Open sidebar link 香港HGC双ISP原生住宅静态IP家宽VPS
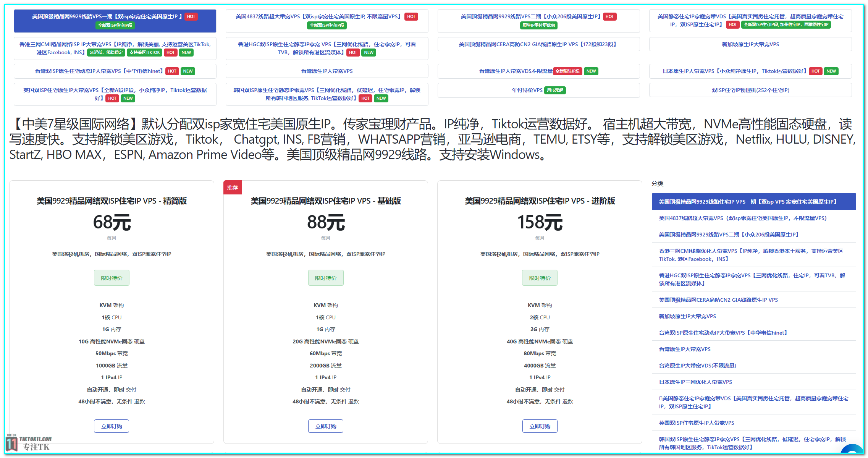The height and width of the screenshot is (458, 868). coord(754,279)
